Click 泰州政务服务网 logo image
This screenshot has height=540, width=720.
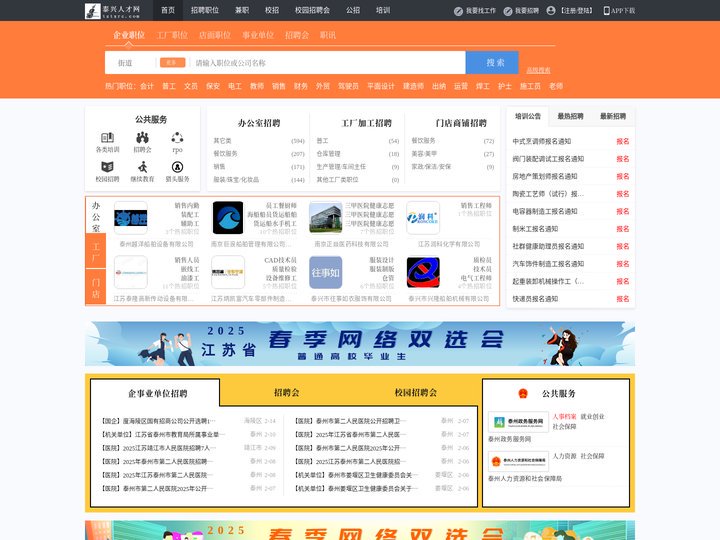518,422
